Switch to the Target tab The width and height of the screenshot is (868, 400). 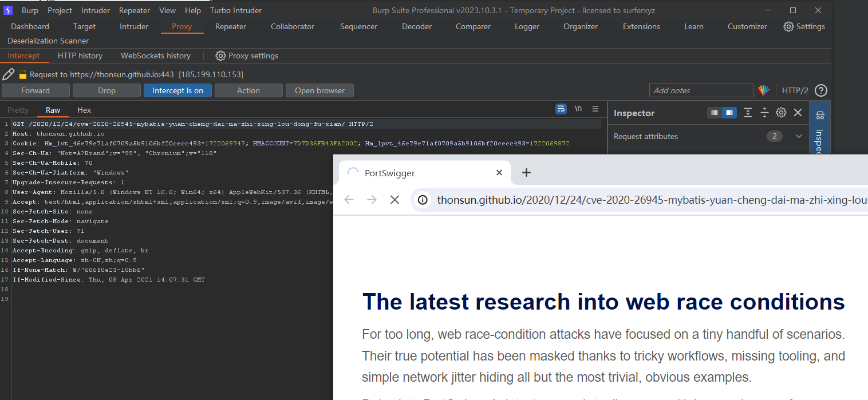tap(84, 26)
